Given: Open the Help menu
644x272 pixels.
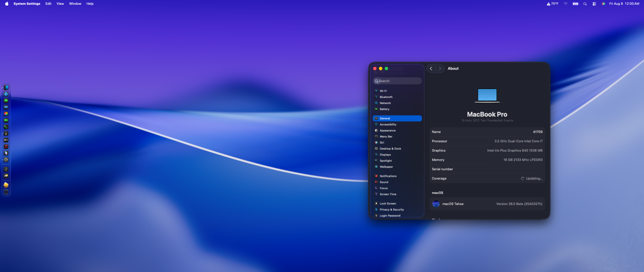Looking at the screenshot, I should (x=90, y=4).
